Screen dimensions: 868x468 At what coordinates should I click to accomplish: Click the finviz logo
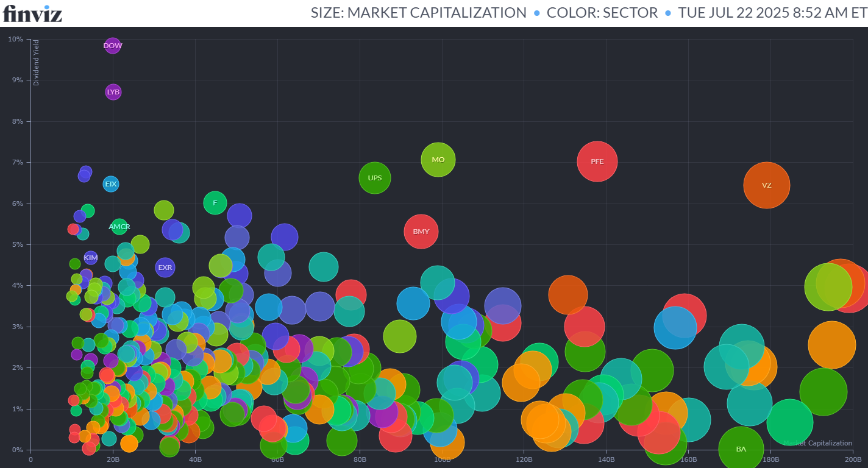(x=32, y=13)
